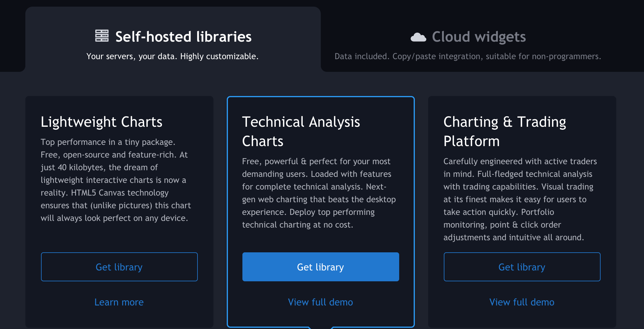Click the filled blue Get library button

320,267
